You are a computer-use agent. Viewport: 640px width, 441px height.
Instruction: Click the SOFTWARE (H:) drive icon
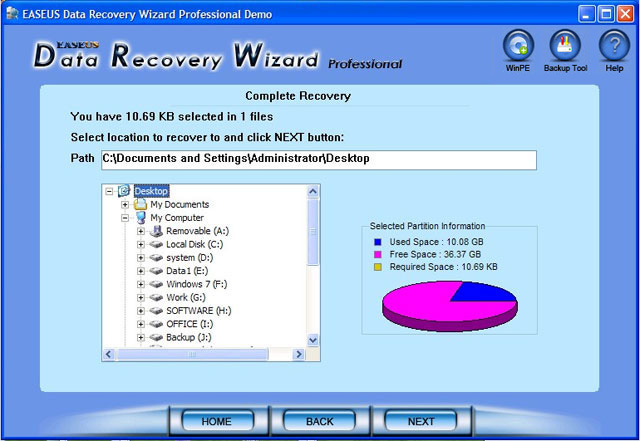coord(156,311)
